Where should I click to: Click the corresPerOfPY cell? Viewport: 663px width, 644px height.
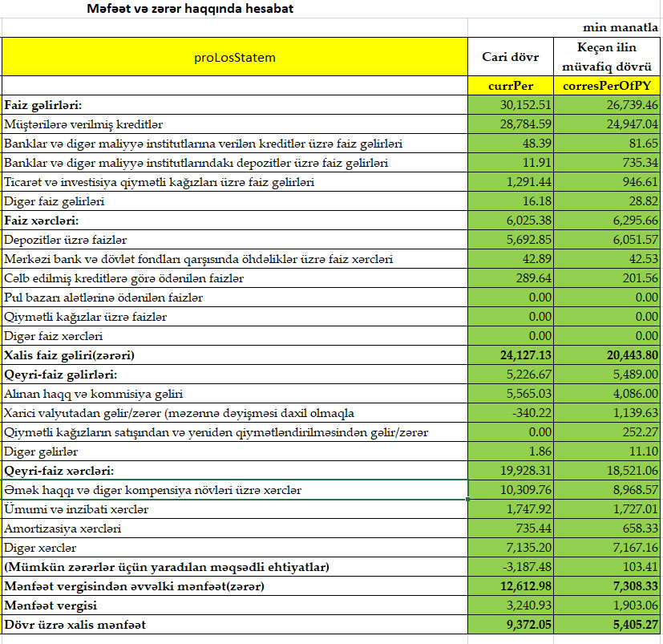[x=607, y=86]
